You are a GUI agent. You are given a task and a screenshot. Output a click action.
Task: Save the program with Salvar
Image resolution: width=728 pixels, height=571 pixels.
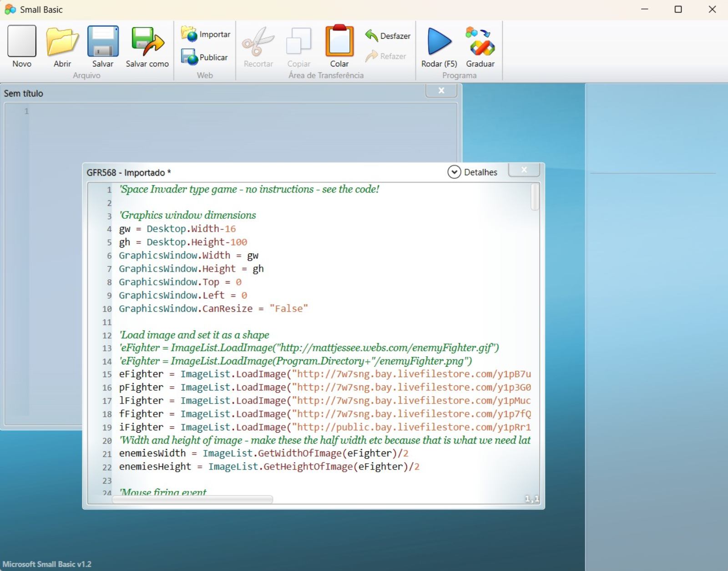tap(103, 46)
